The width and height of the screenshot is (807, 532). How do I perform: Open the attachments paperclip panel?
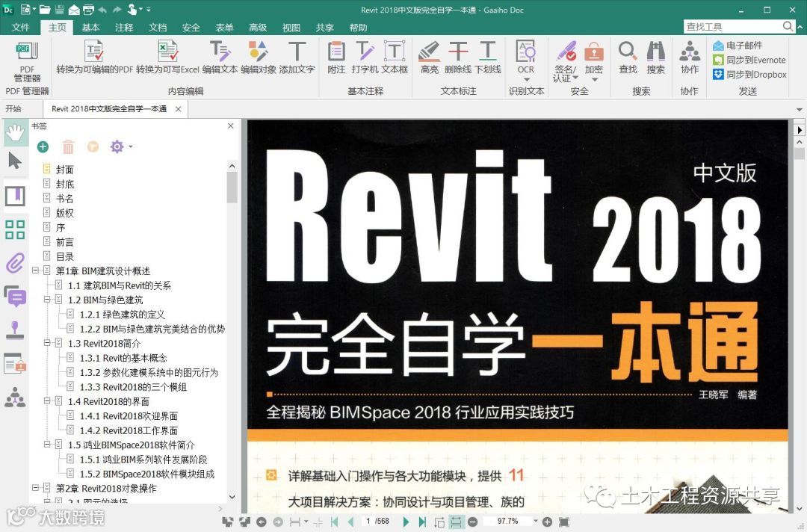16,264
